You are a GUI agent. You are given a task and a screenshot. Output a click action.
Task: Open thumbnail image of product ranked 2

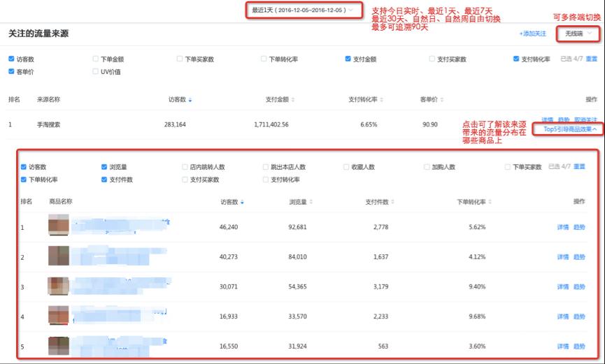pyautogui.click(x=58, y=256)
